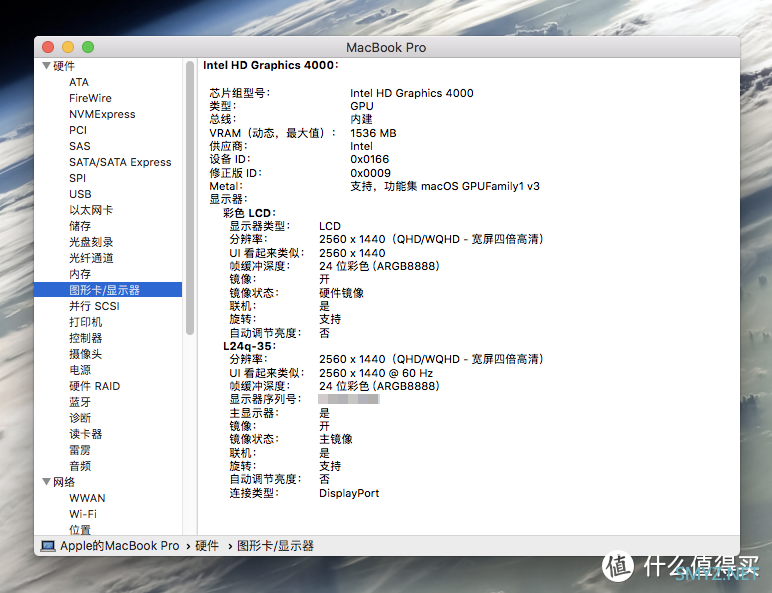Close the window with red button
Viewport: 772px width, 593px height.
(48, 47)
